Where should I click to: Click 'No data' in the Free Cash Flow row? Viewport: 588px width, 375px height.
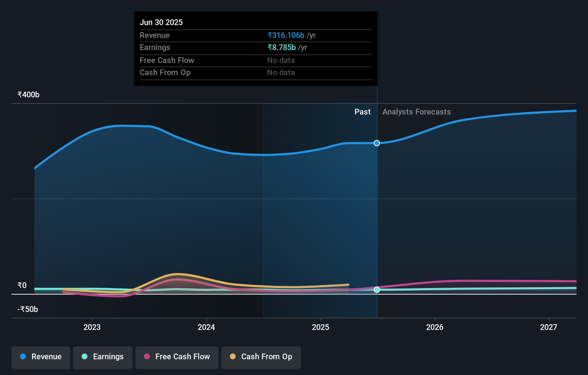pyautogui.click(x=281, y=60)
